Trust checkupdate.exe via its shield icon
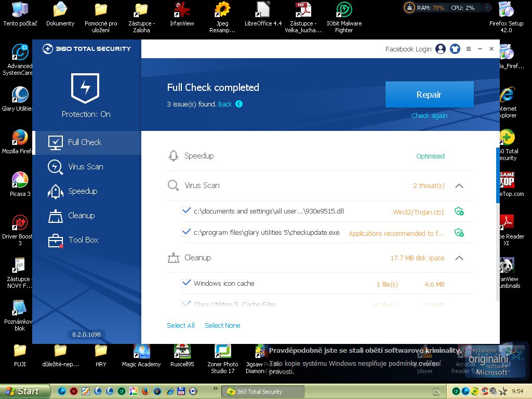Screen dimensions: 532x399 (459, 233)
